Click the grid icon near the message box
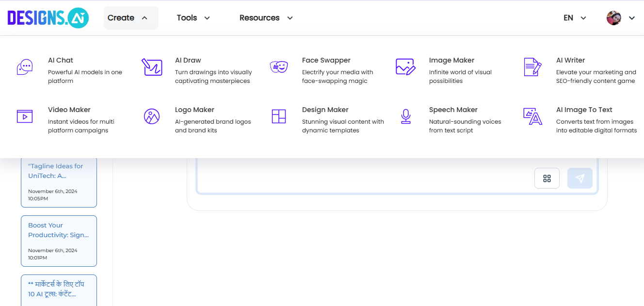Image resolution: width=644 pixels, height=306 pixels. click(x=547, y=178)
